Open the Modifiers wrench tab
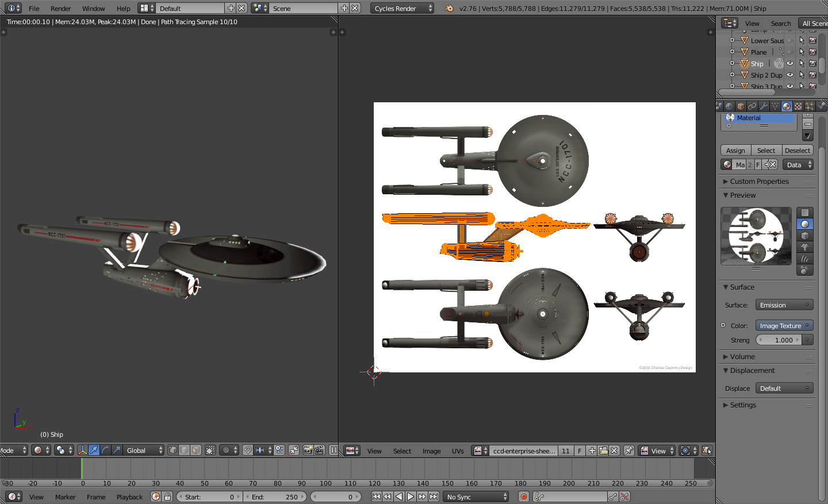Image resolution: width=828 pixels, height=504 pixels. tap(764, 106)
